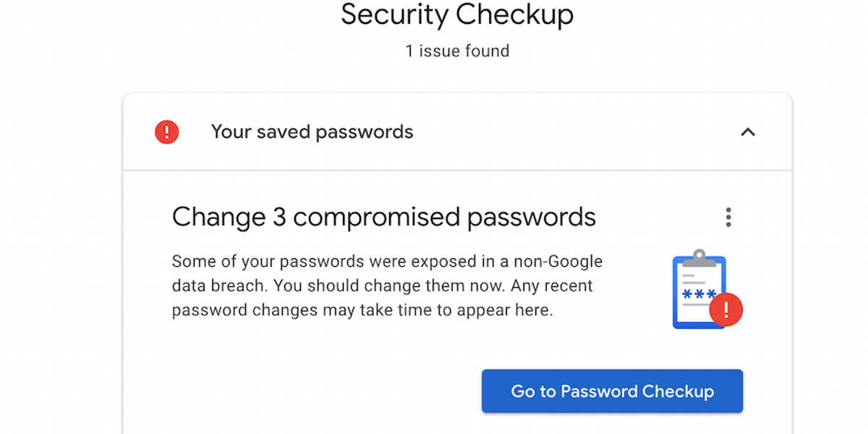Click the red alert icon beside Your saved passwords
This screenshot has height=434, width=868.
click(167, 132)
